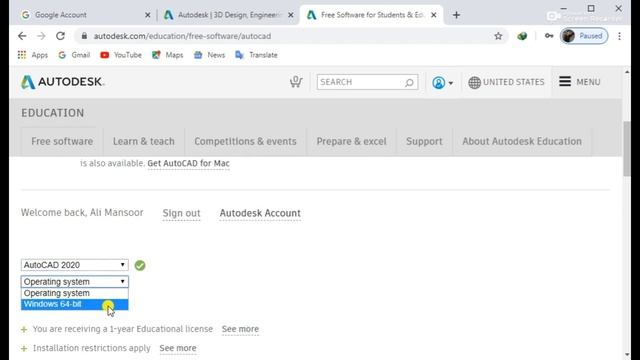Close the Free Software for Students tab
Screen dimensions: 640x360
coord(434,15)
